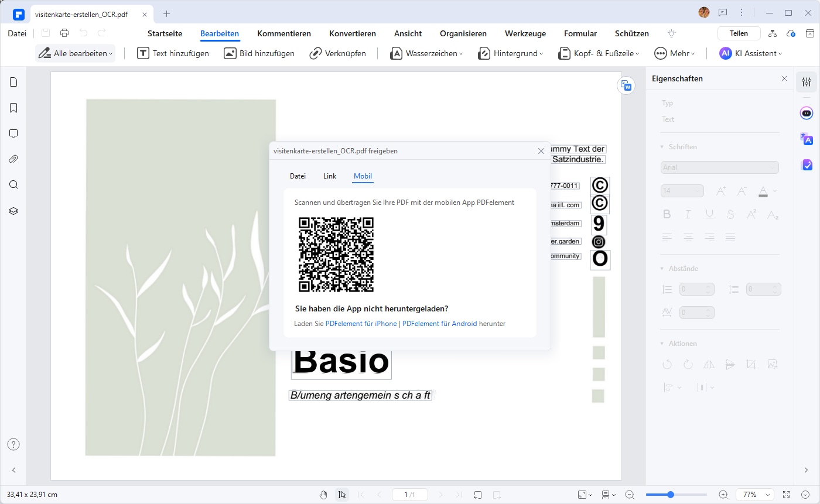Switch to the Formular tab

click(x=580, y=33)
